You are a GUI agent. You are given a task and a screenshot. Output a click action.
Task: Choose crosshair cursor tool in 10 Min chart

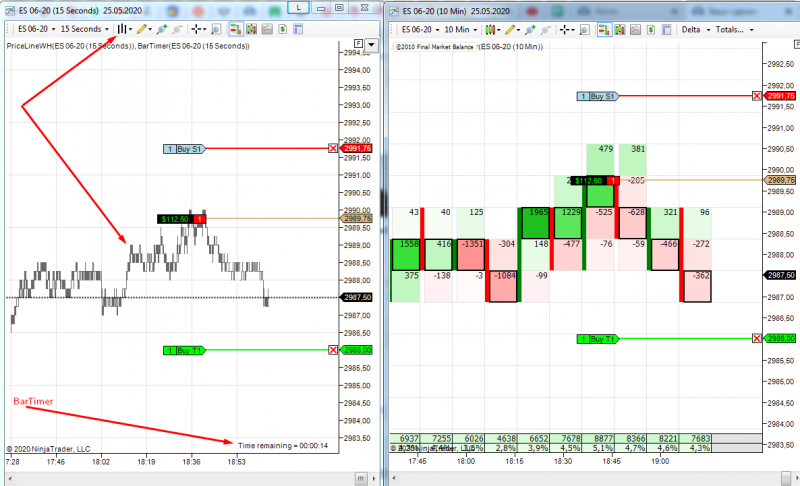564,30
